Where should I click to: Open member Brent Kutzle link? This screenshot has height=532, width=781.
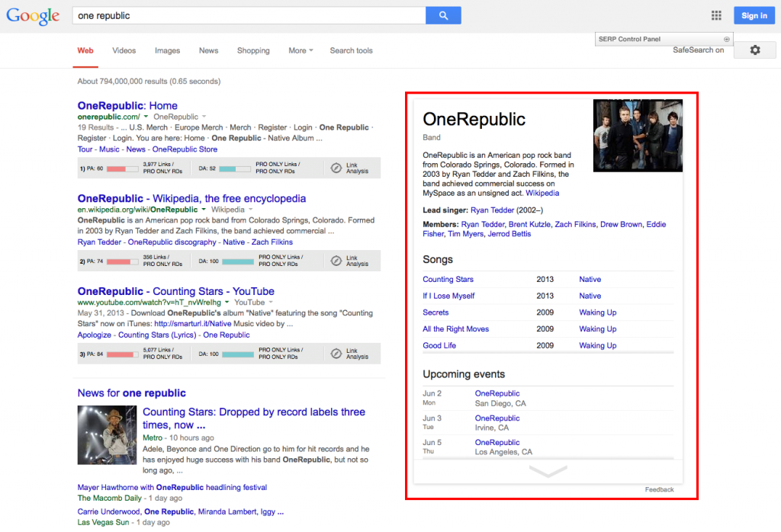(529, 224)
